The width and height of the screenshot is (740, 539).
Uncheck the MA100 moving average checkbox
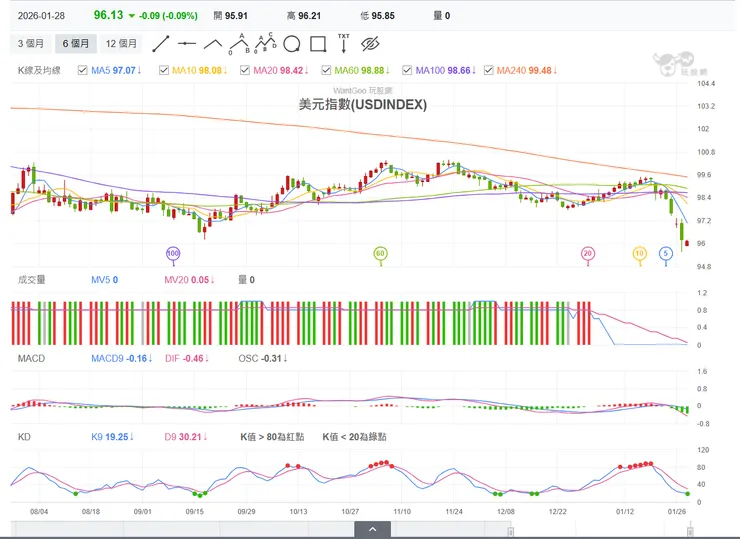pyautogui.click(x=407, y=70)
